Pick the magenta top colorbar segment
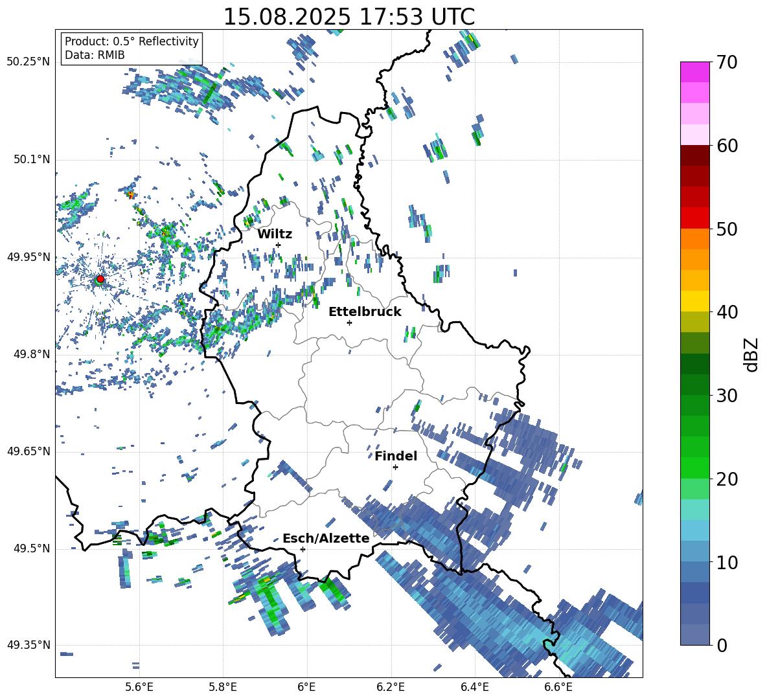The image size is (767, 700). (694, 72)
